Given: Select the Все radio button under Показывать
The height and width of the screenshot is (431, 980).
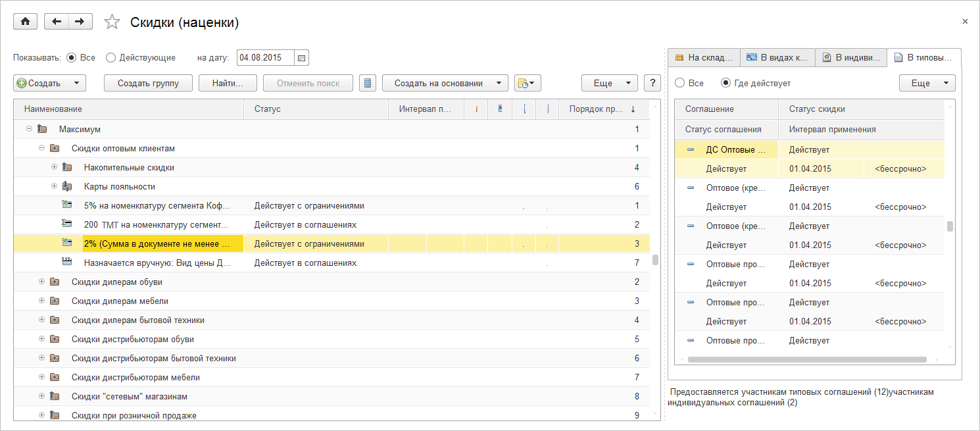Looking at the screenshot, I should [x=72, y=58].
